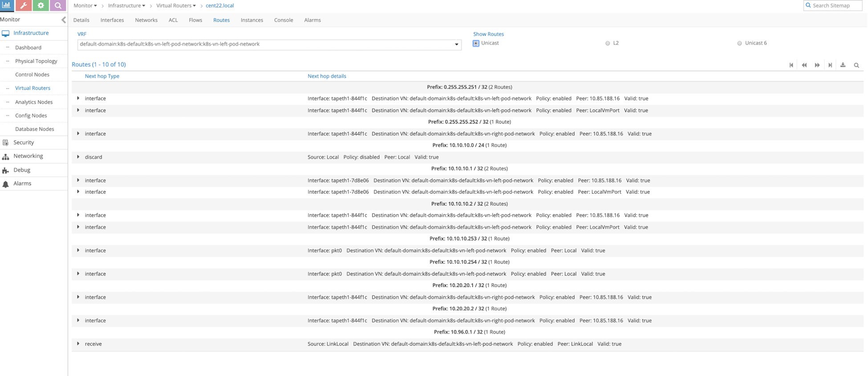Screen dimensions: 868x376
Task: Select the L2 routes radio button
Action: (608, 43)
